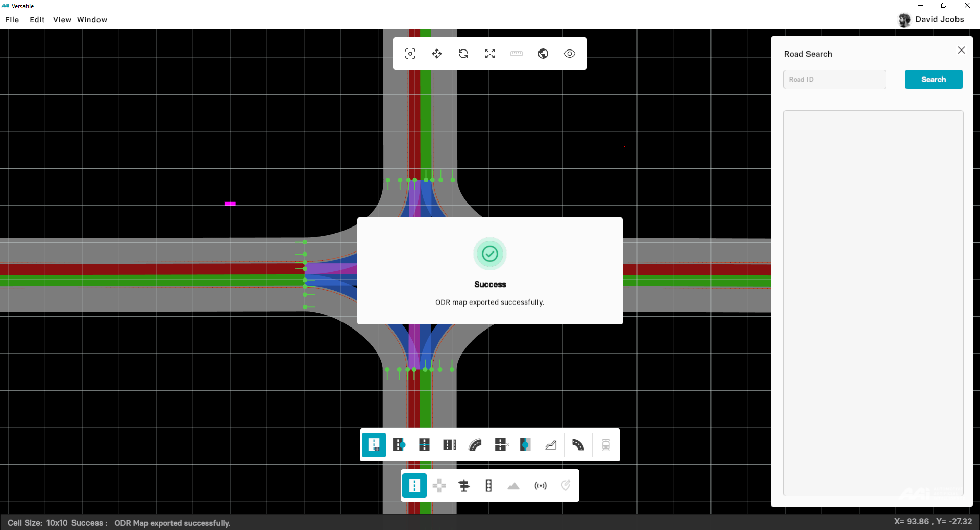Viewport: 980px width, 530px height.
Task: Click the globe icon in top toolbar
Action: click(543, 54)
